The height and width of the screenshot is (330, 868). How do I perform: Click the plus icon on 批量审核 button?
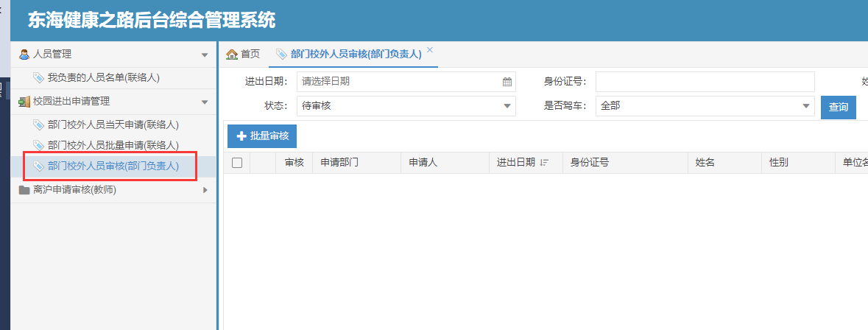pyautogui.click(x=241, y=136)
